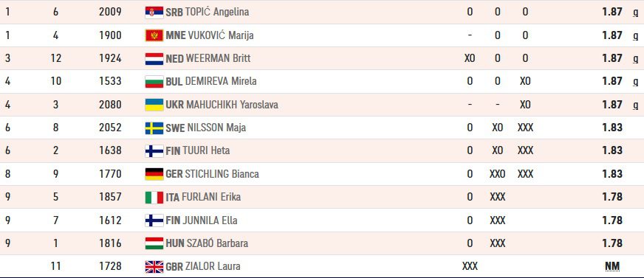Click the Great Britain flag icon
Viewport: 644px width, 278px height.
click(154, 267)
